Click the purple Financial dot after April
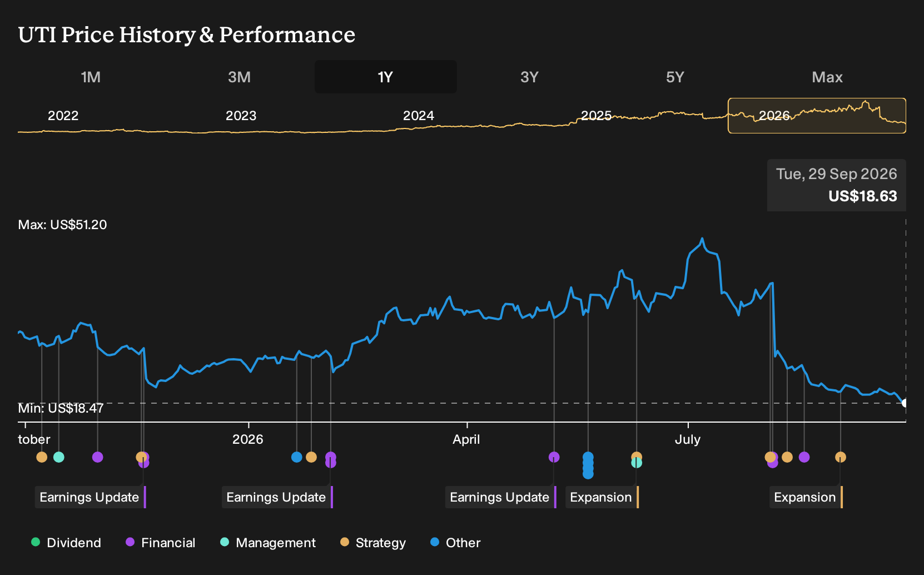This screenshot has height=575, width=924. [554, 457]
